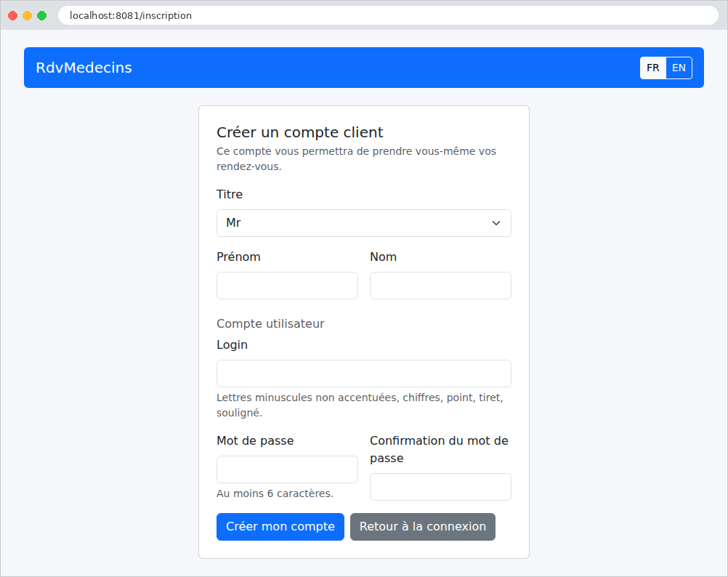The height and width of the screenshot is (577, 728).
Task: Focus the password confirmation field
Action: 440,487
